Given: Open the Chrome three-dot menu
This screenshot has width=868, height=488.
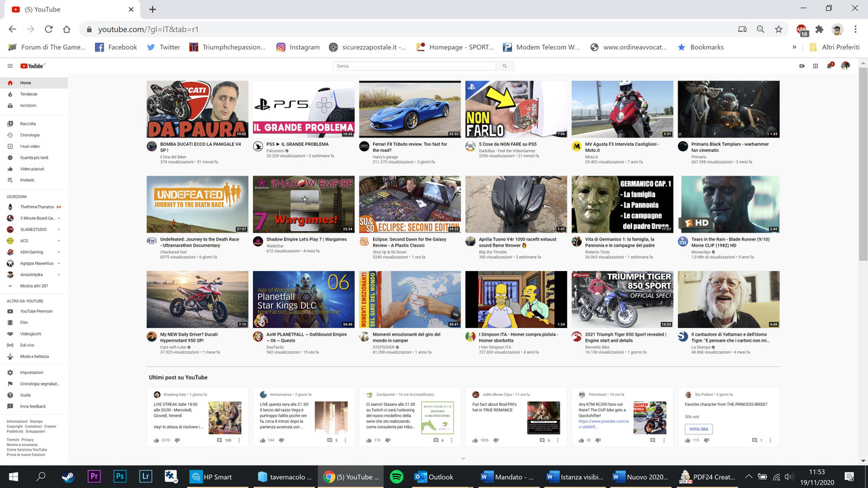Looking at the screenshot, I should pyautogui.click(x=856, y=29).
